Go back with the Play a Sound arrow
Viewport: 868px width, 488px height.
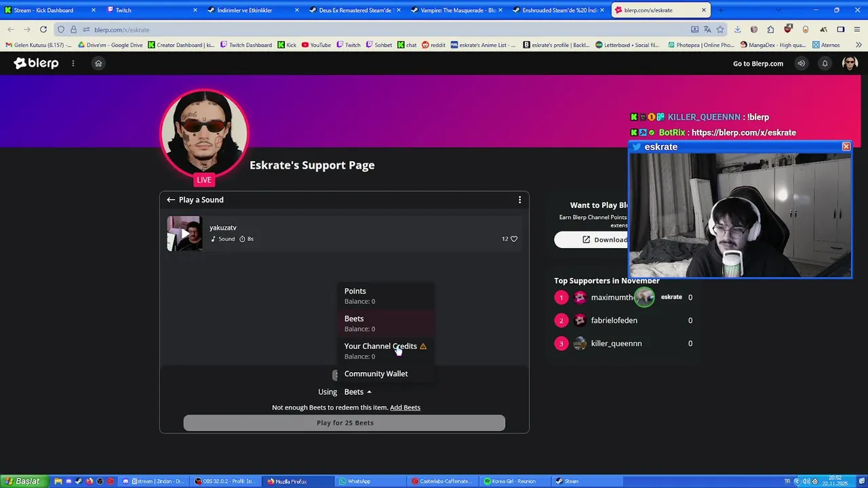click(x=171, y=200)
